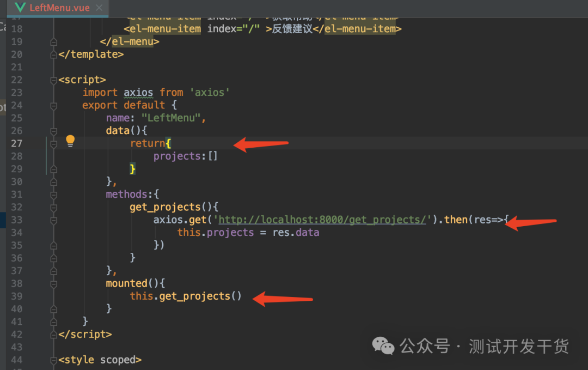Click export default on line 24
588x370 pixels.
click(x=124, y=106)
